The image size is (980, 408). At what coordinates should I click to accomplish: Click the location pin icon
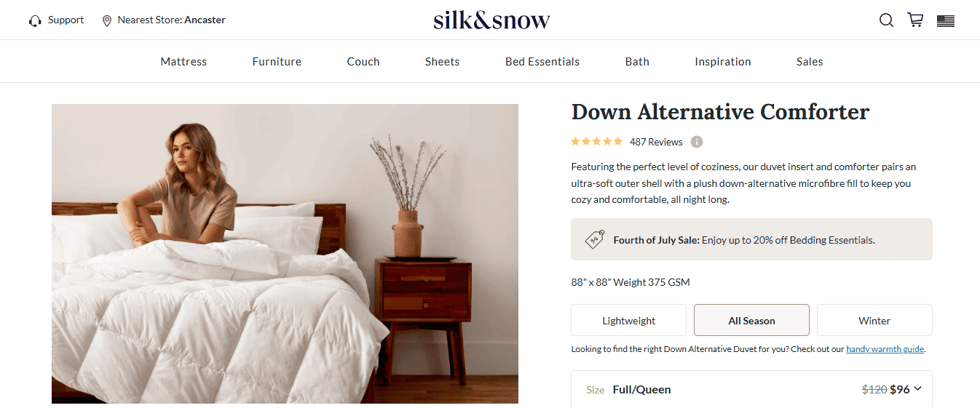107,21
